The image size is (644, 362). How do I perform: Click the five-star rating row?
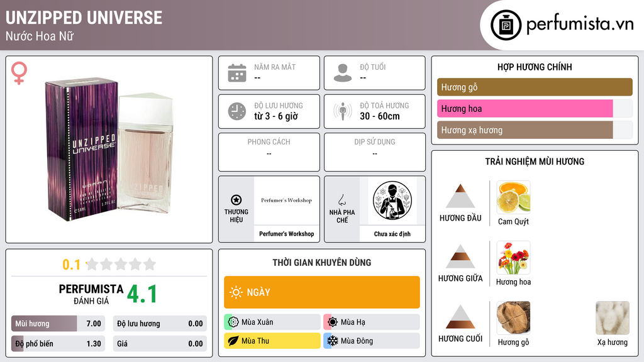point(121,264)
